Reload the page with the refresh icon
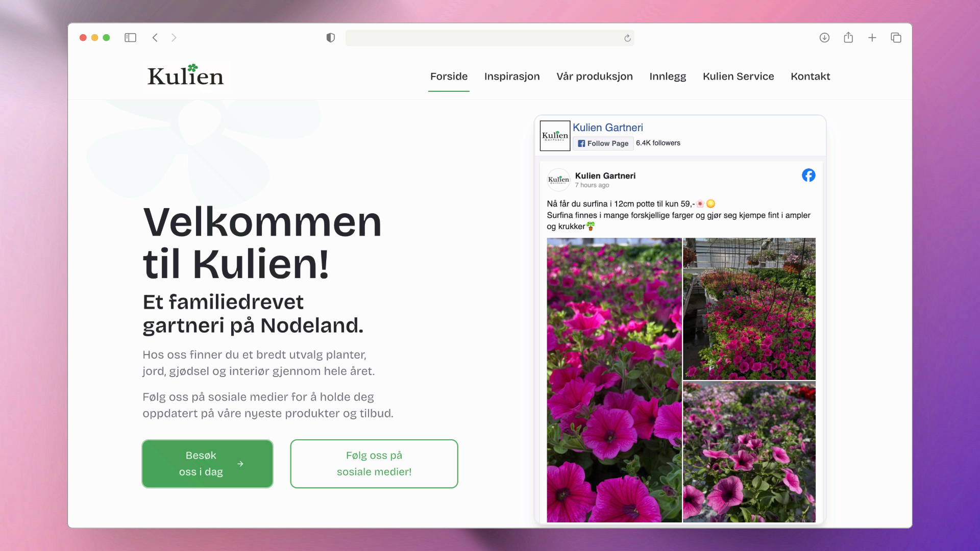Viewport: 980px width, 551px height. pyautogui.click(x=627, y=38)
